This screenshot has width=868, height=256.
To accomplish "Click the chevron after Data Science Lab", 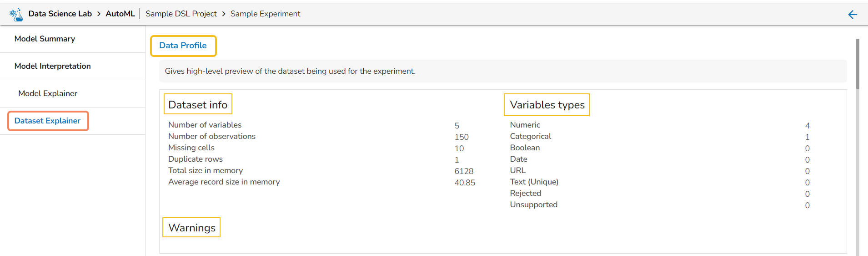I will [x=99, y=14].
